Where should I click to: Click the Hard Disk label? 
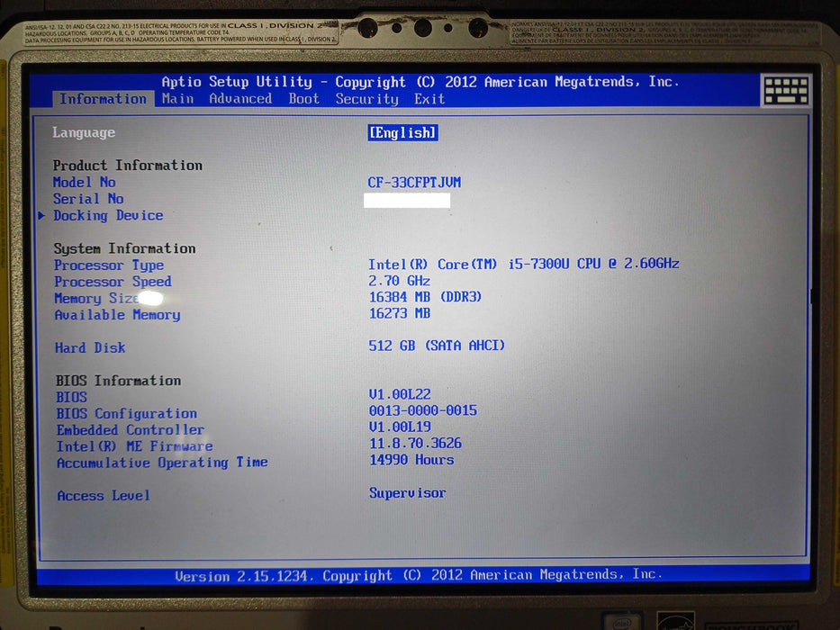click(x=90, y=347)
